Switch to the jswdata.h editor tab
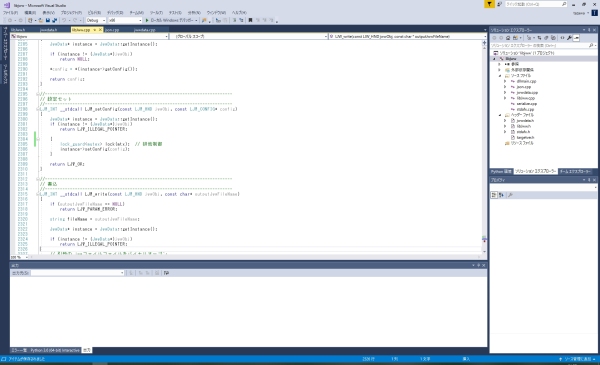The image size is (600, 365). pyautogui.click(x=49, y=30)
